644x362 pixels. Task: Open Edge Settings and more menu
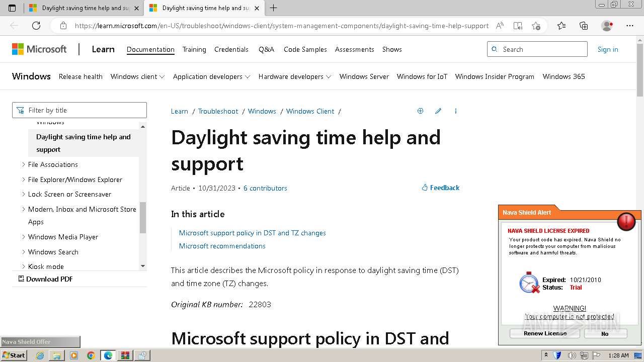(630, 26)
